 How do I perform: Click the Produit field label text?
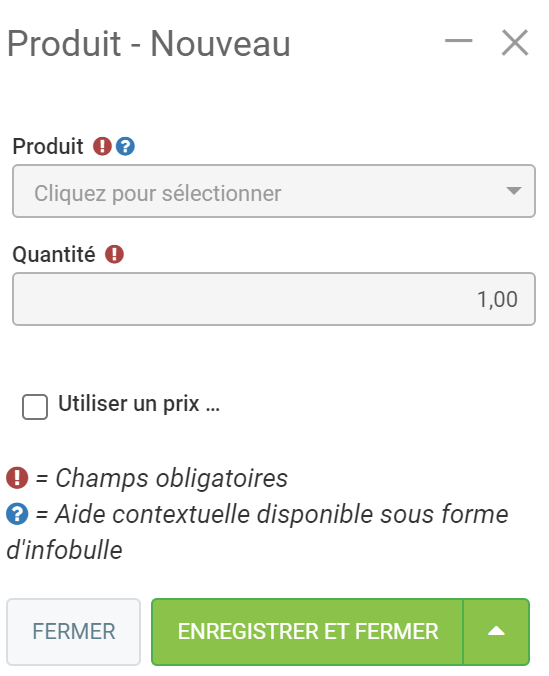(x=48, y=146)
